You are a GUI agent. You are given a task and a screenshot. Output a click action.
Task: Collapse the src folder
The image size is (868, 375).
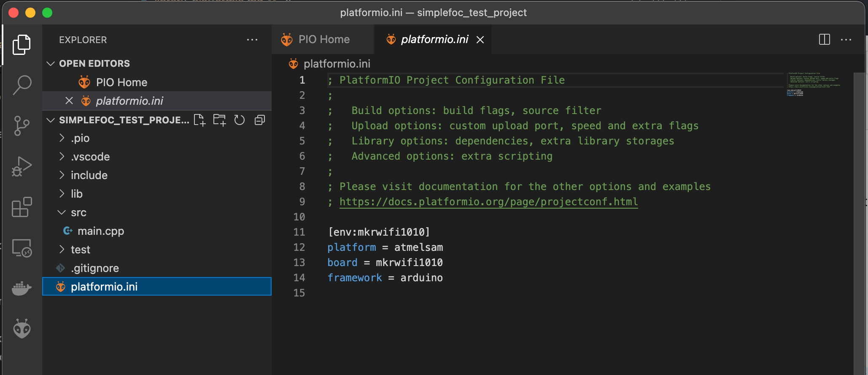click(x=78, y=212)
